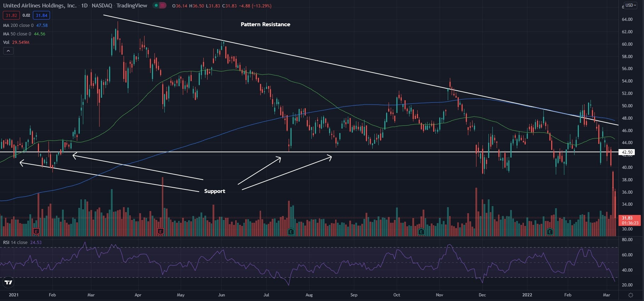Click the red 31.82 sell price button
Screen dimensions: 644x301
(11, 16)
